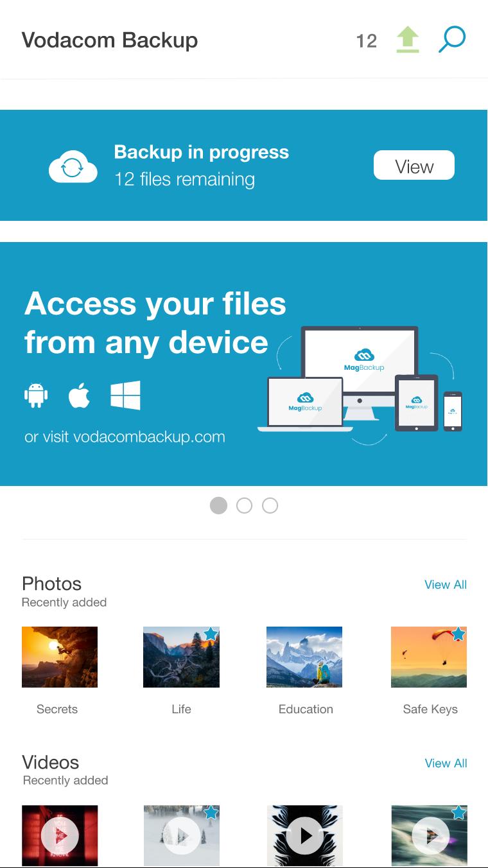The height and width of the screenshot is (868, 488).
Task: Click the 12 pending uploads counter
Action: tap(366, 41)
